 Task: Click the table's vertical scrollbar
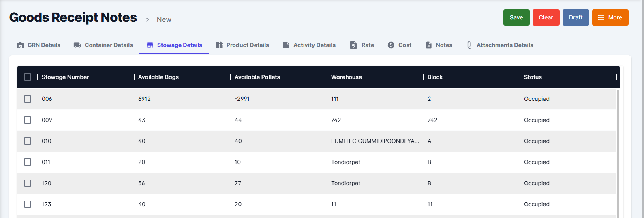[x=618, y=153]
